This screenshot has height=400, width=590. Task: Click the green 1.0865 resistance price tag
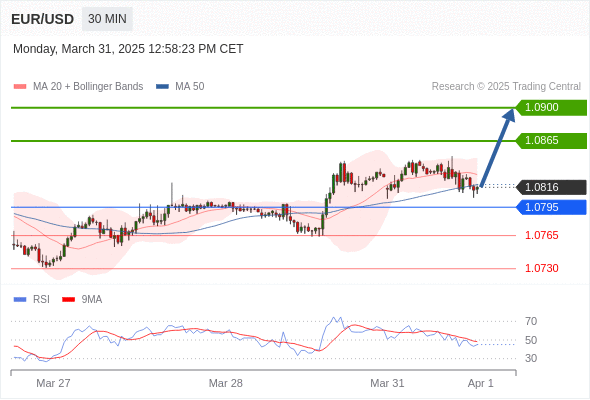pyautogui.click(x=551, y=141)
